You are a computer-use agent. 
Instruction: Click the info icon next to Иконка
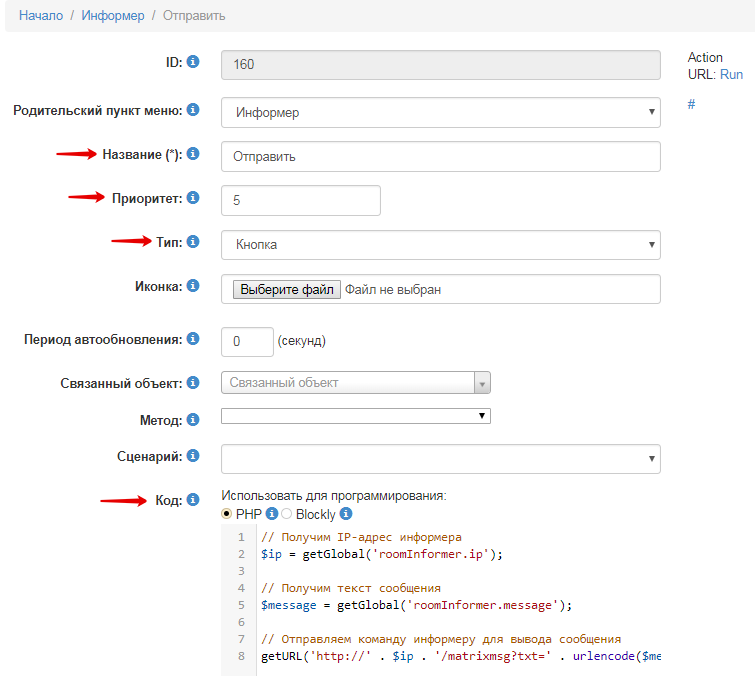click(x=193, y=286)
